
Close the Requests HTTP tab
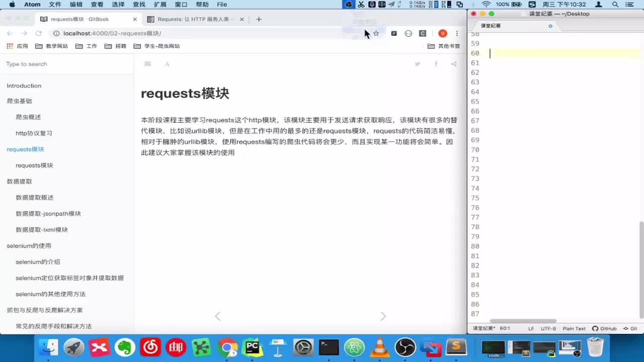pos(242,19)
